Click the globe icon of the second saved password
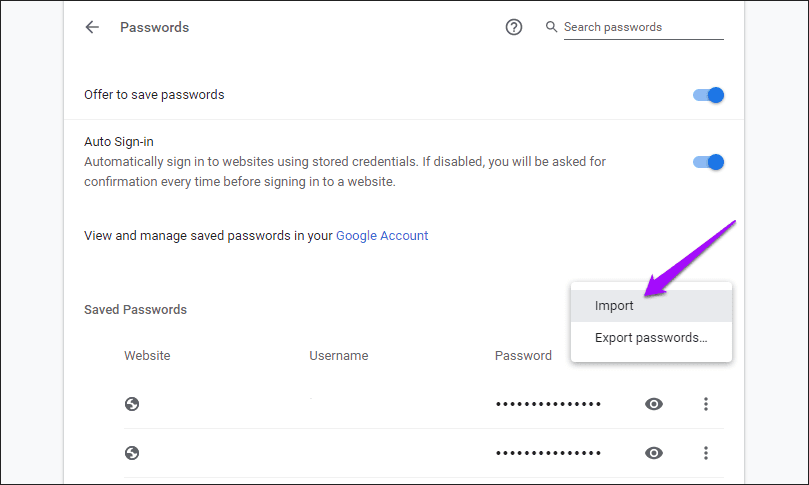Viewport: 809px width, 485px height. [132, 453]
